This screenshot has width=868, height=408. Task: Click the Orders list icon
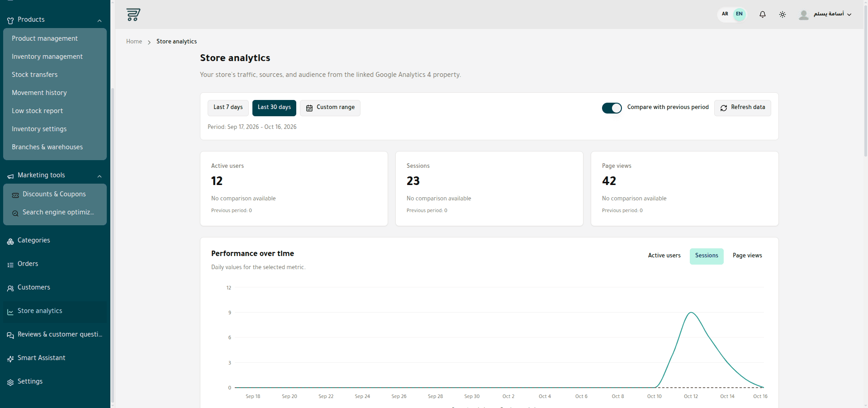[10, 265]
